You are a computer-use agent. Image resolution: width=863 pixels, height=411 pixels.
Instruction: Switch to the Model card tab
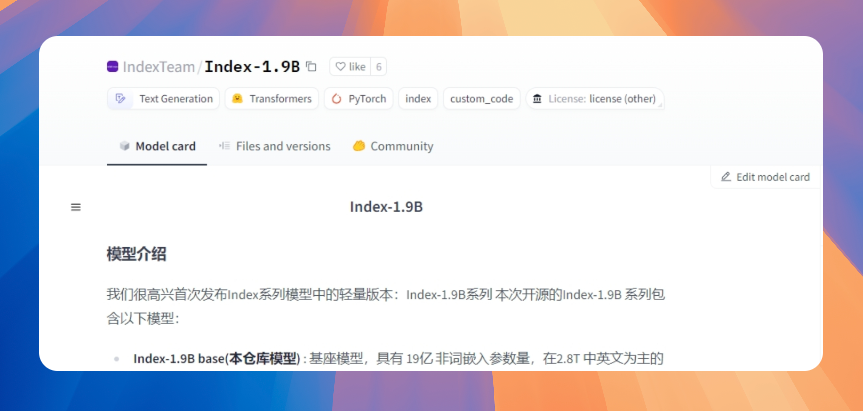(x=157, y=146)
